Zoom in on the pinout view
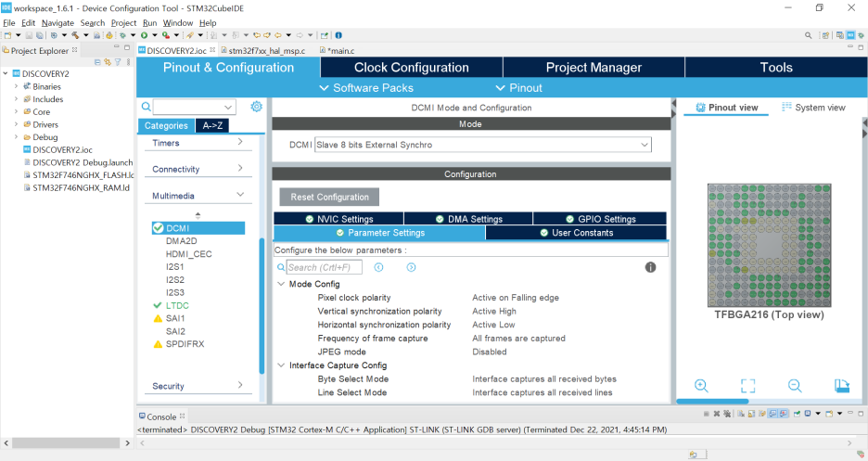Viewport: 868px width, 461px height. 701,386
